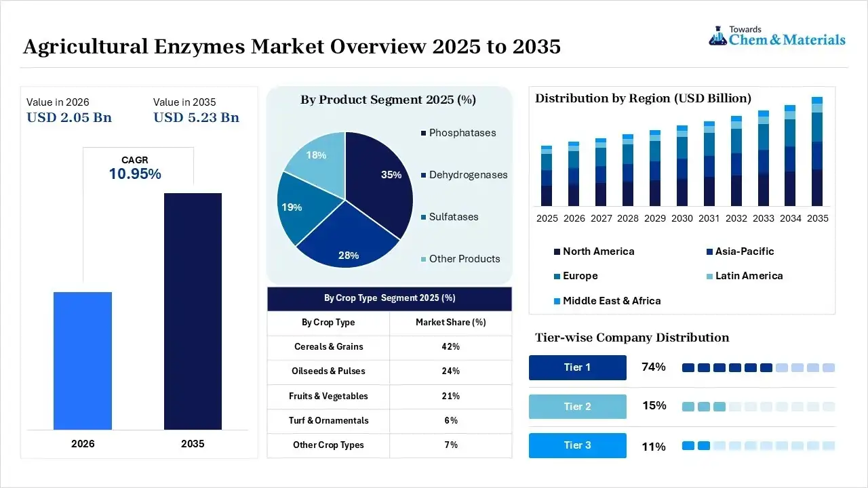Select the 'Fruits & Vegetables' row label
The width and height of the screenshot is (868, 488).
328,396
